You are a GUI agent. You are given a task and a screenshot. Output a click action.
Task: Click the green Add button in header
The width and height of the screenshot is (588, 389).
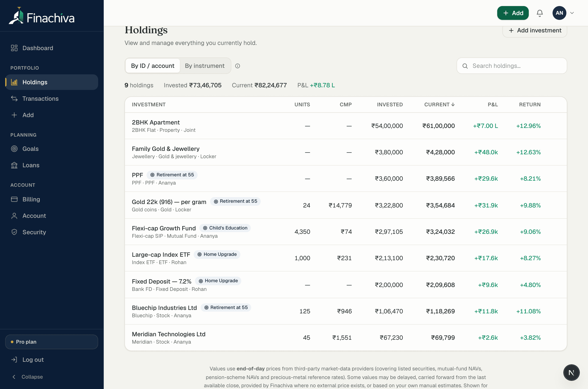(513, 13)
